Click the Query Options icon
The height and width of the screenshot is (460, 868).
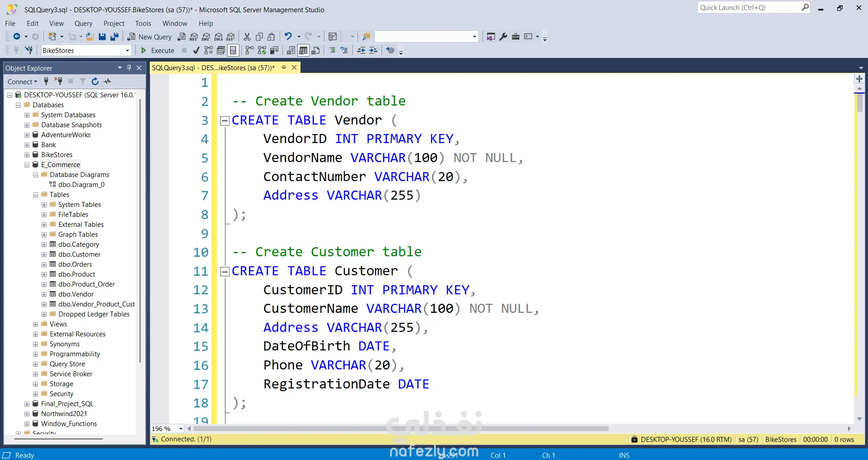[221, 50]
